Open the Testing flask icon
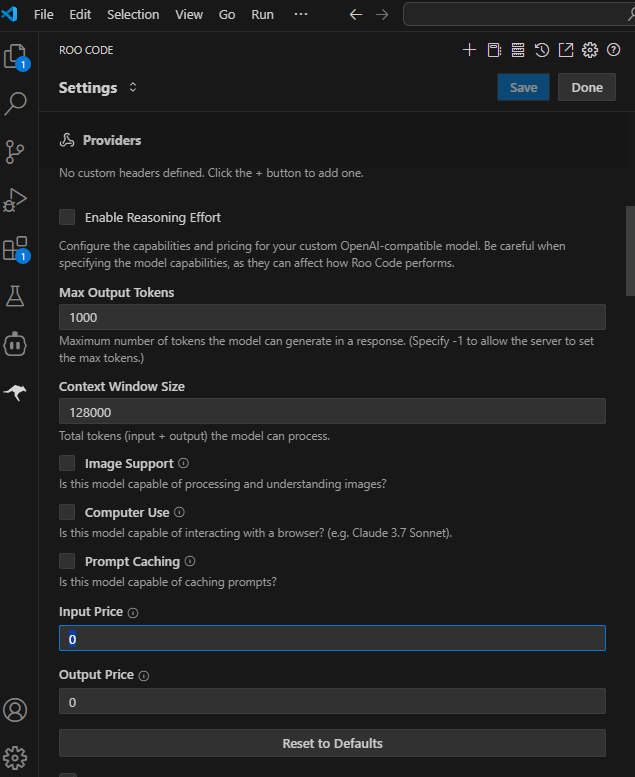The image size is (635, 777). click(16, 296)
